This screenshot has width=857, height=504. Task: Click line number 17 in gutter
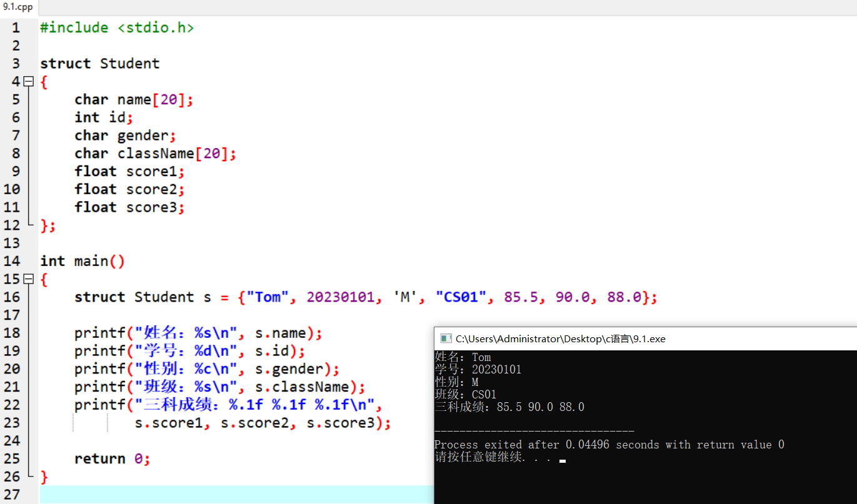11,315
